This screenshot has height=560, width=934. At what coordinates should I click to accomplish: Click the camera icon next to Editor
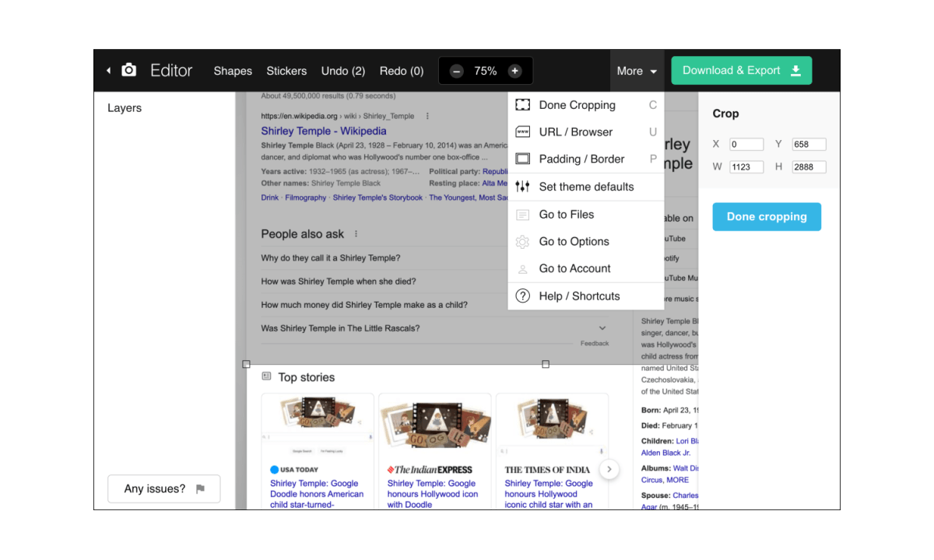coord(129,70)
